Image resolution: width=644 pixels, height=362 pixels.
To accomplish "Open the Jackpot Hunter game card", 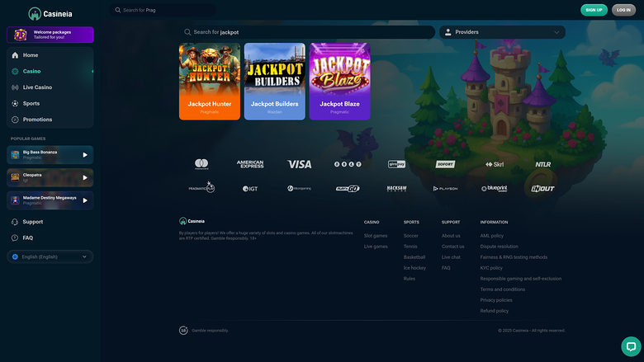I will (x=210, y=82).
